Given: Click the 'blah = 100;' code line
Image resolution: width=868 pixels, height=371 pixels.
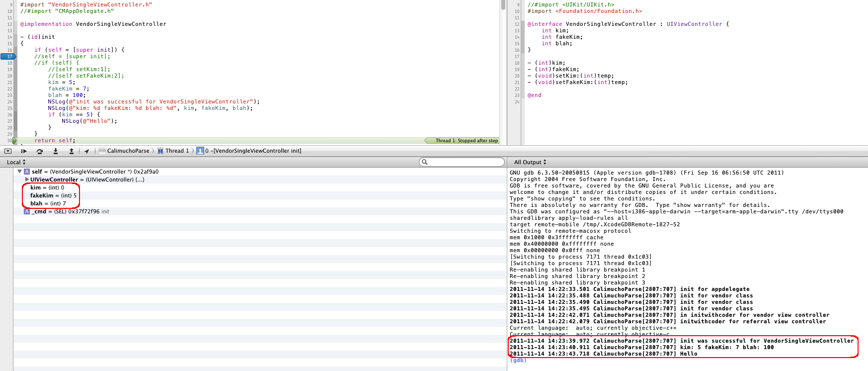Looking at the screenshot, I should (67, 95).
